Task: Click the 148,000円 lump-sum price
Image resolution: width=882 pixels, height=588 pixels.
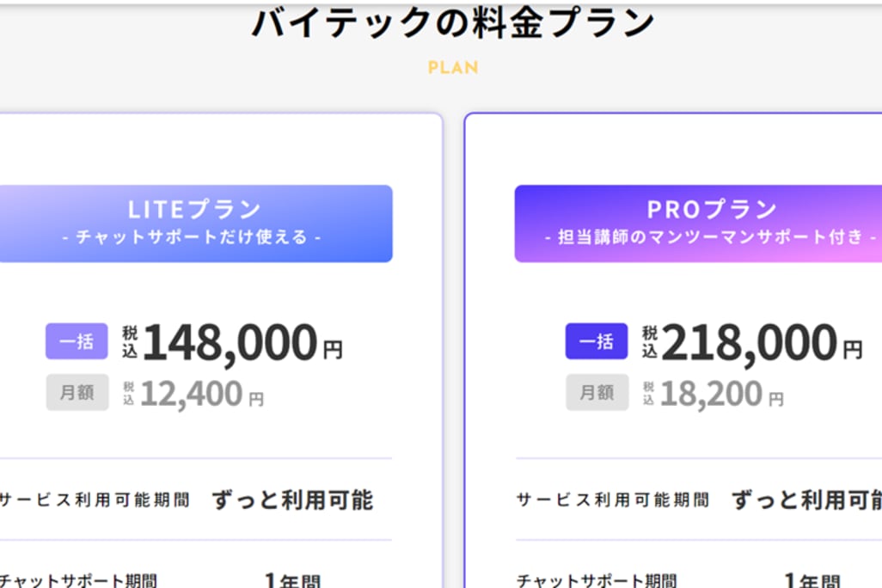Action: pos(230,342)
